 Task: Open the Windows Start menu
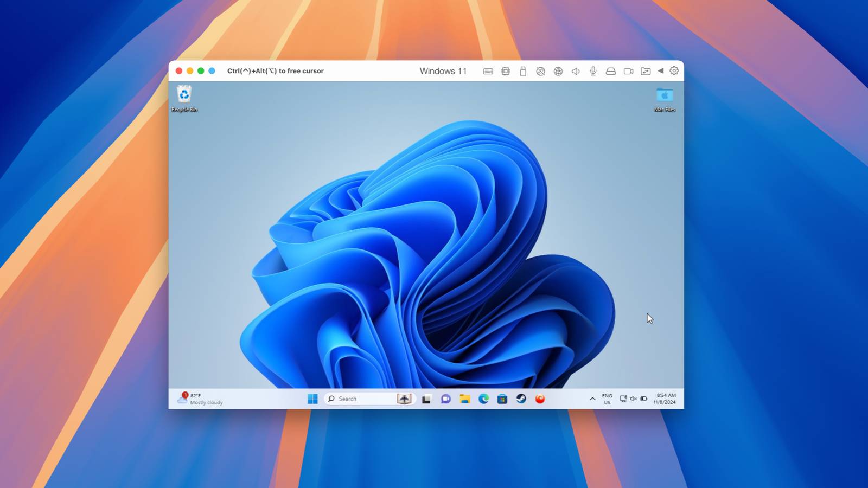click(312, 399)
